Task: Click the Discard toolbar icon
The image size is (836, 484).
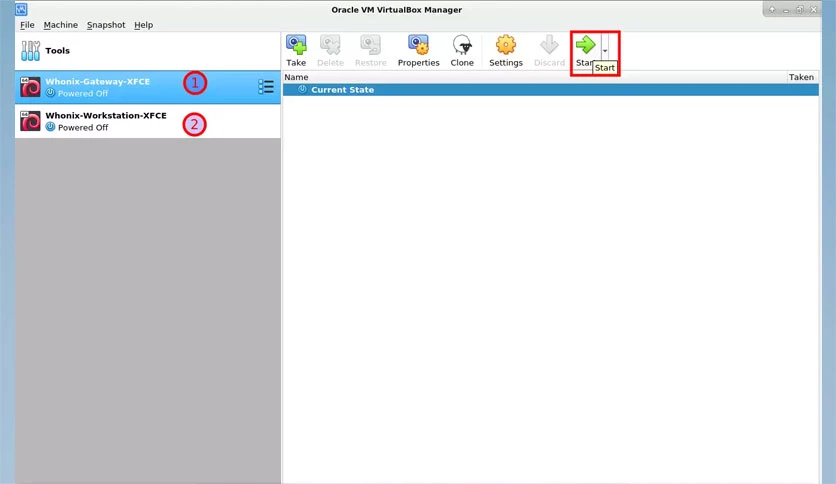Action: 549,45
